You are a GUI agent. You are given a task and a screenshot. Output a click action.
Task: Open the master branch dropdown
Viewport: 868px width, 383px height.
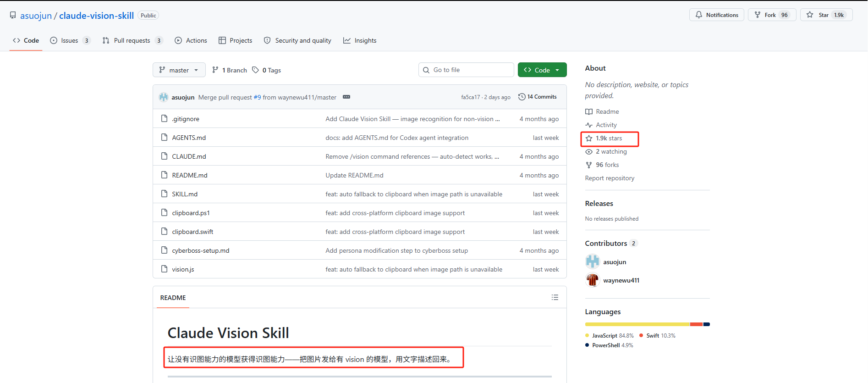[179, 70]
